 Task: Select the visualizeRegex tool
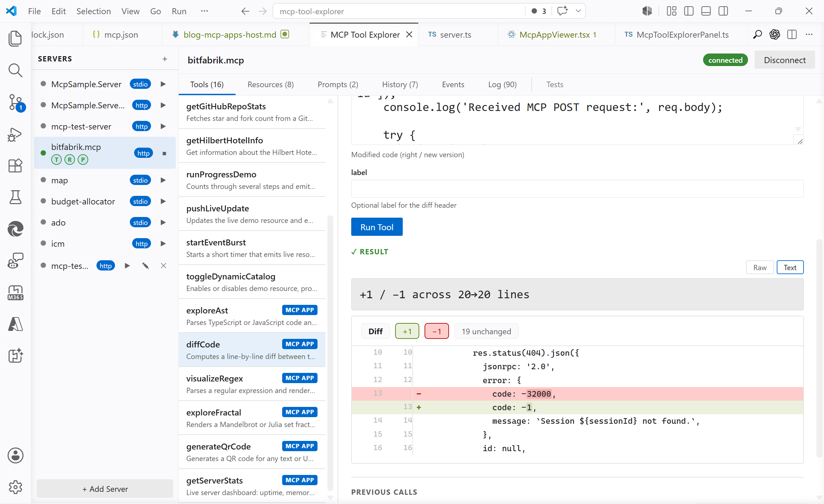pos(252,384)
